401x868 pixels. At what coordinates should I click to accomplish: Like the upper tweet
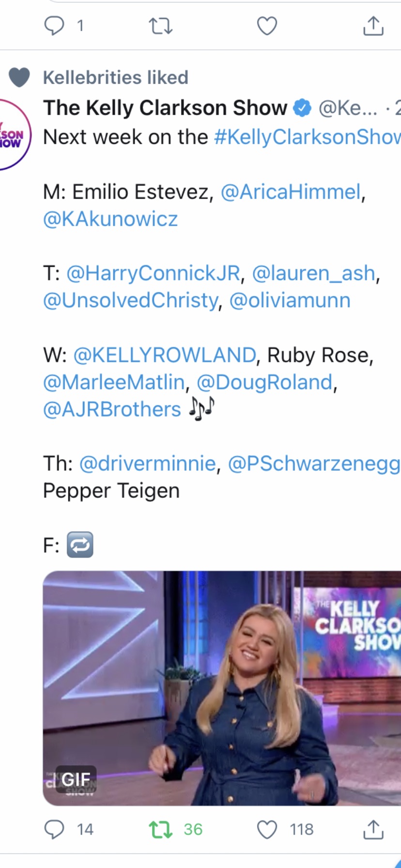click(267, 26)
